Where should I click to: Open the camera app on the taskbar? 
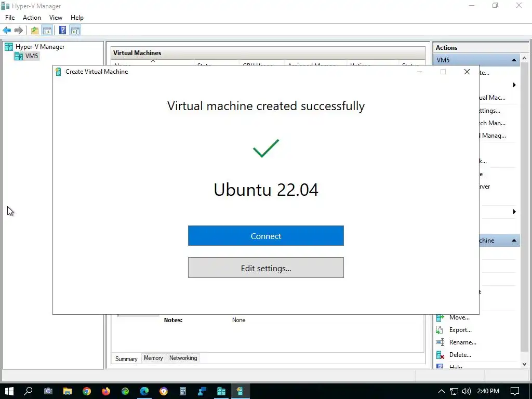48,391
